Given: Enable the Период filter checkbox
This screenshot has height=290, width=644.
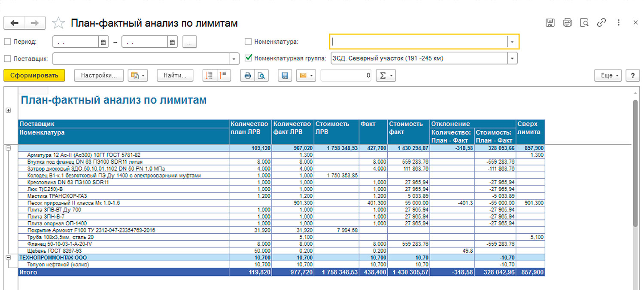Looking at the screenshot, I should click(7, 42).
